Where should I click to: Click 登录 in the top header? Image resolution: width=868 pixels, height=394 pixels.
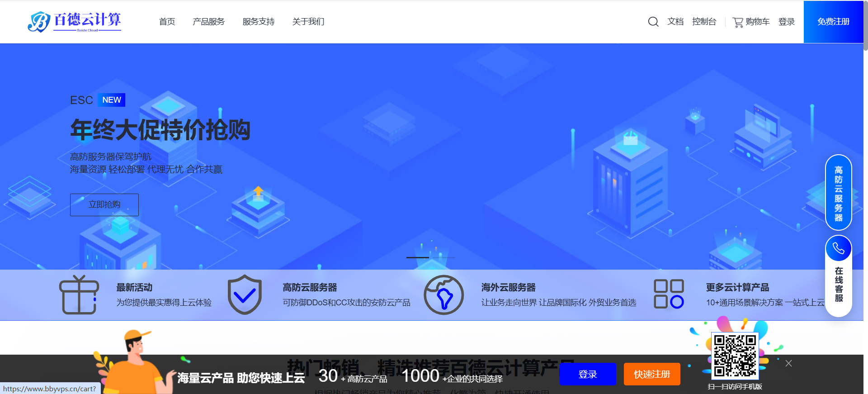(x=787, y=22)
